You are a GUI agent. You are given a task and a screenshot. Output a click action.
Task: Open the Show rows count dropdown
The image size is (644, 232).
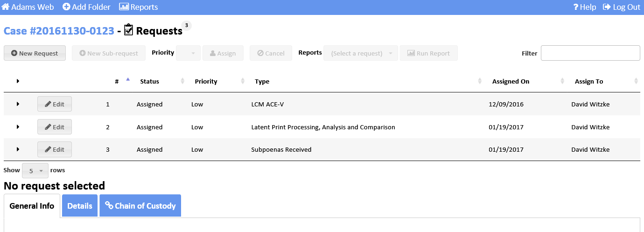point(35,171)
